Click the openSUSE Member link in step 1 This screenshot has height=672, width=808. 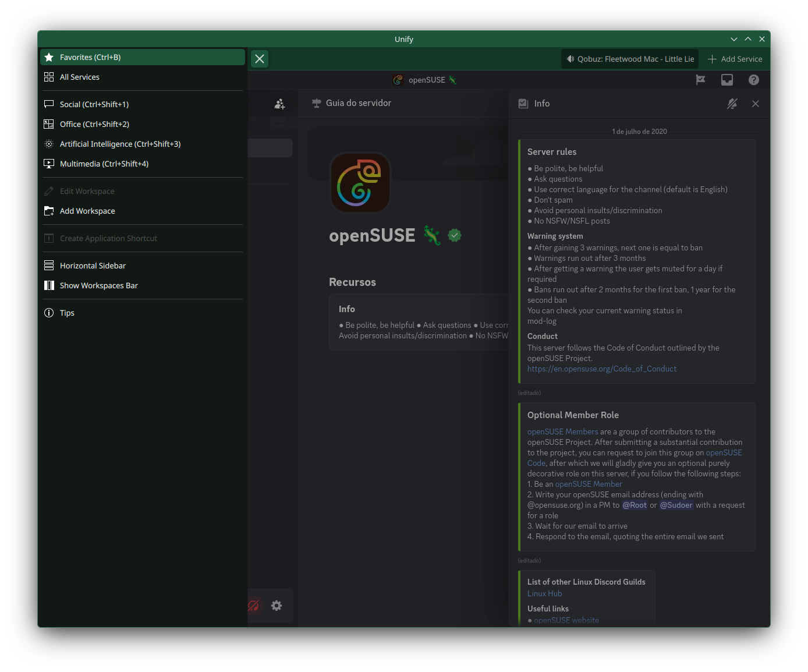click(x=589, y=484)
